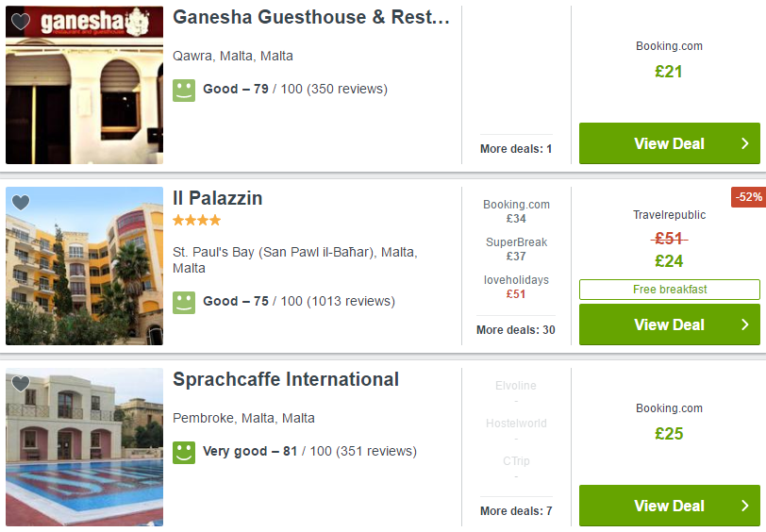Screen dimensions: 766x532
Task: Save Sprachcaffe International with heart icon
Action: coord(21,384)
